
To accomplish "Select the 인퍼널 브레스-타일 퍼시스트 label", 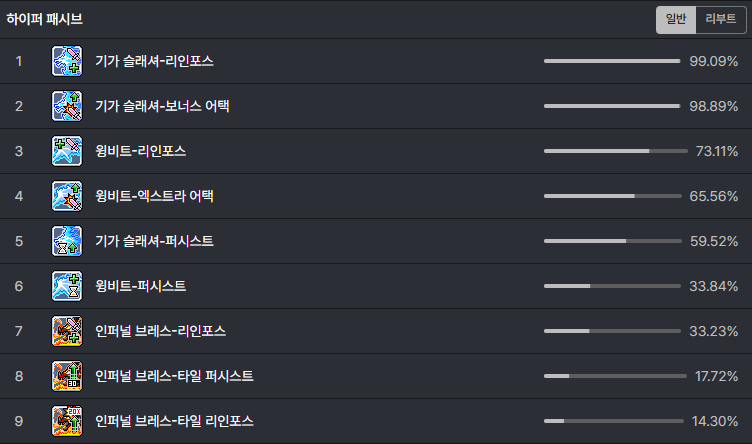I will (174, 376).
